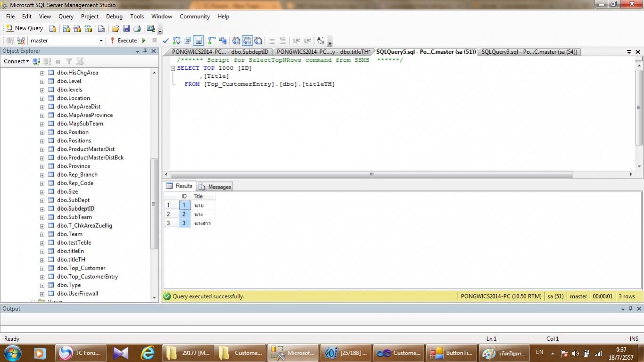Select the Results tab
Viewport: 644px width, 362px height.
pos(179,186)
